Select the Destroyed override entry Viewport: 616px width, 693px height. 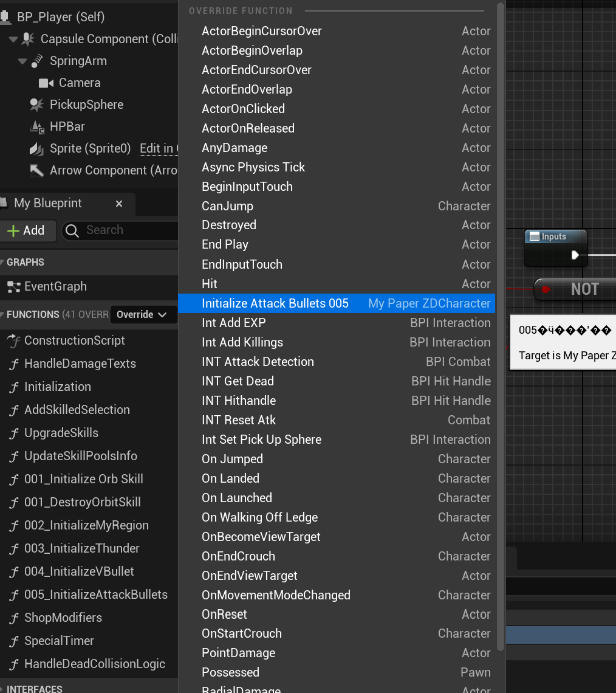(x=337, y=225)
